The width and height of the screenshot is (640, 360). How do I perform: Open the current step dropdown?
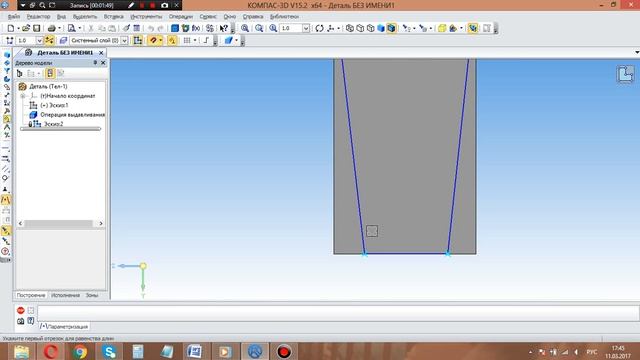[x=39, y=40]
